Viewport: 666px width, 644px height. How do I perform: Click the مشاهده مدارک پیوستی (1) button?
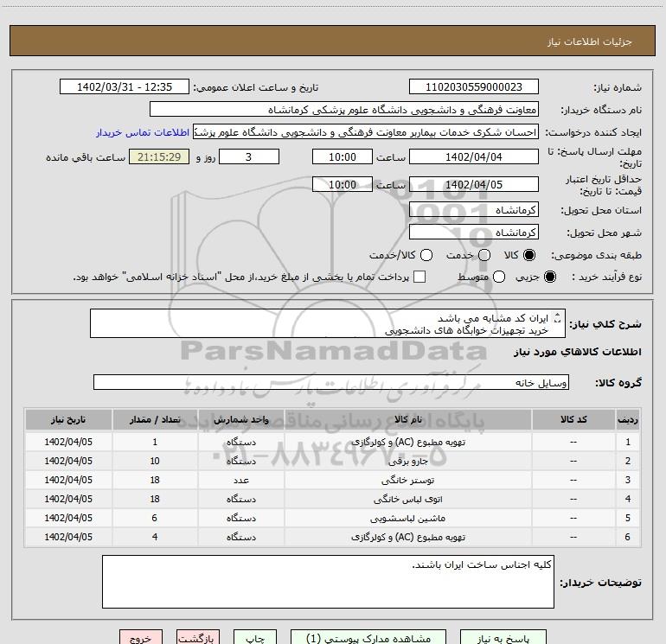coord(368,638)
